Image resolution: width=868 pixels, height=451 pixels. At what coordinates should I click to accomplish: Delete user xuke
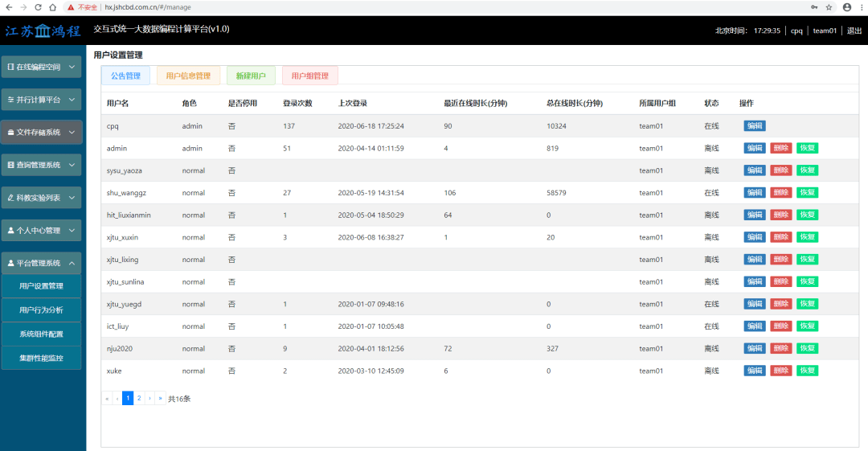[x=781, y=370]
